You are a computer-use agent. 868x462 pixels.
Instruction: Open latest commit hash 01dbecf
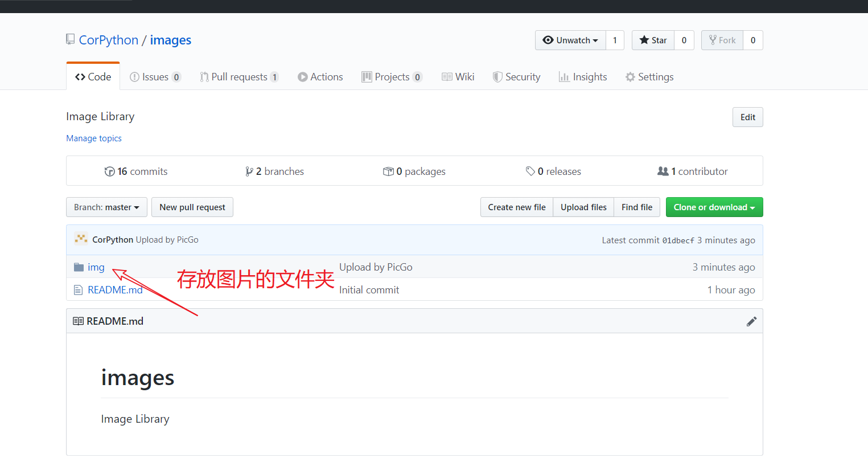point(678,240)
